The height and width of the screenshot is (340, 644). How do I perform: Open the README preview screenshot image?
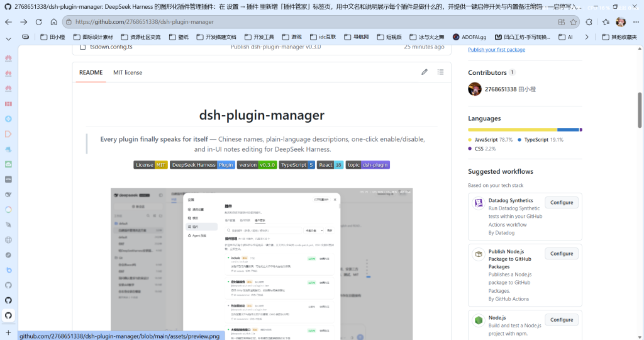pos(262,264)
